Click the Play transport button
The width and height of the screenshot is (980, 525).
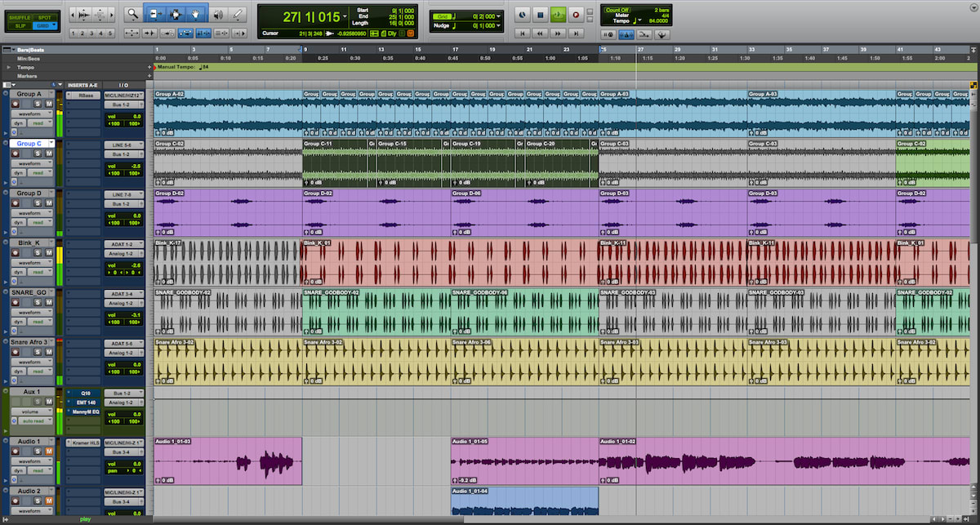click(558, 15)
